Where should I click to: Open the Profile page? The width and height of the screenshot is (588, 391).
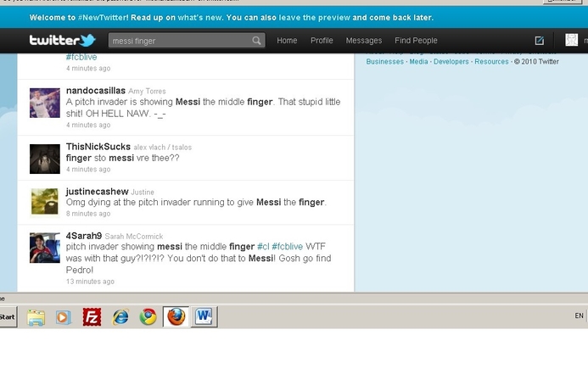point(322,41)
